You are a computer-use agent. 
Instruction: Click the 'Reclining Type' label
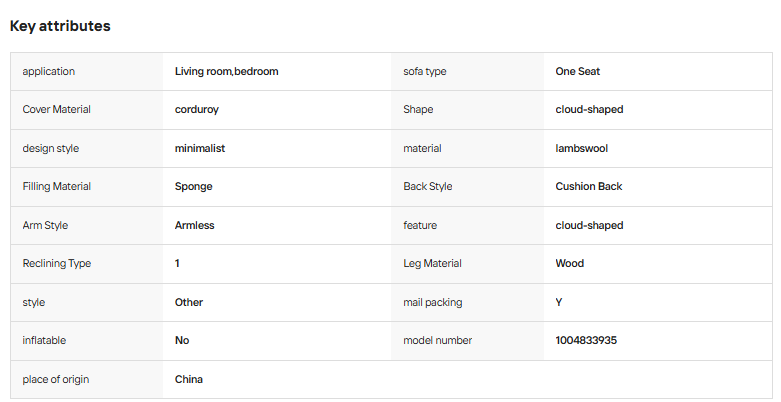point(57,264)
